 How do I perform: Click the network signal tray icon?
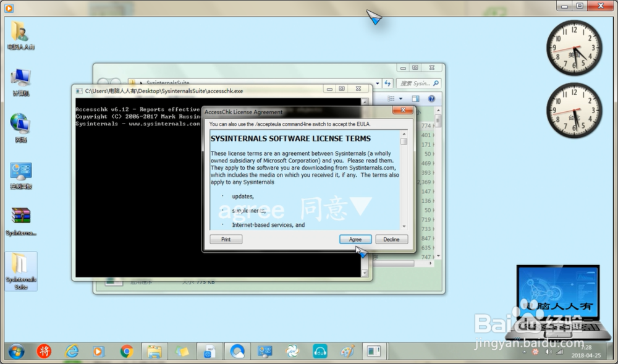tap(559, 352)
